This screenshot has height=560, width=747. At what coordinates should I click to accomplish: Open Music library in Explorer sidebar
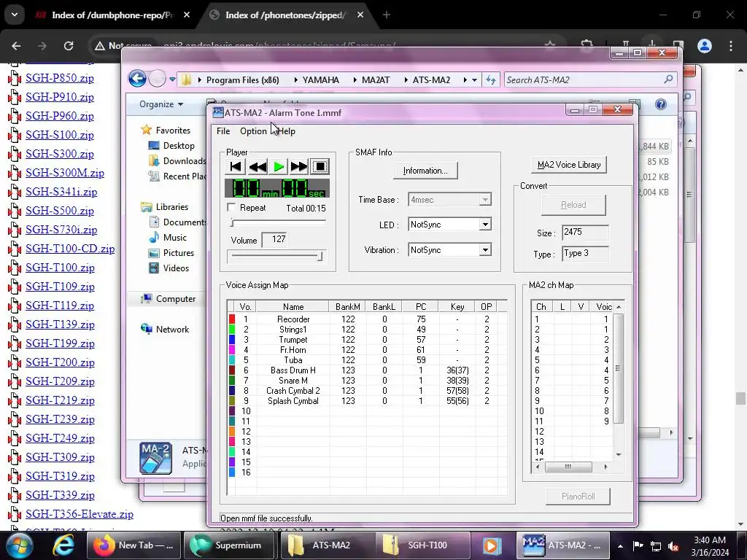(x=175, y=238)
